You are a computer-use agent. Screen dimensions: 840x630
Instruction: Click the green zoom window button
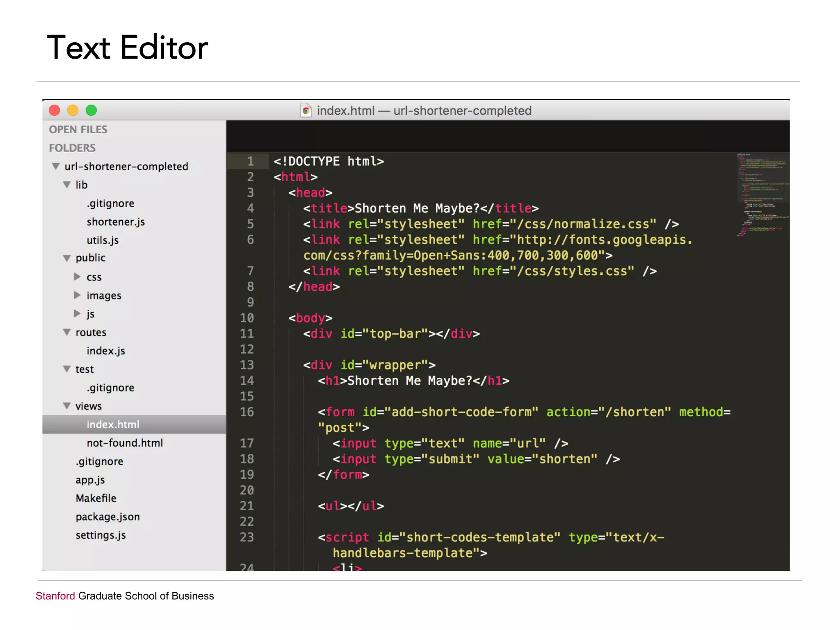(x=91, y=110)
